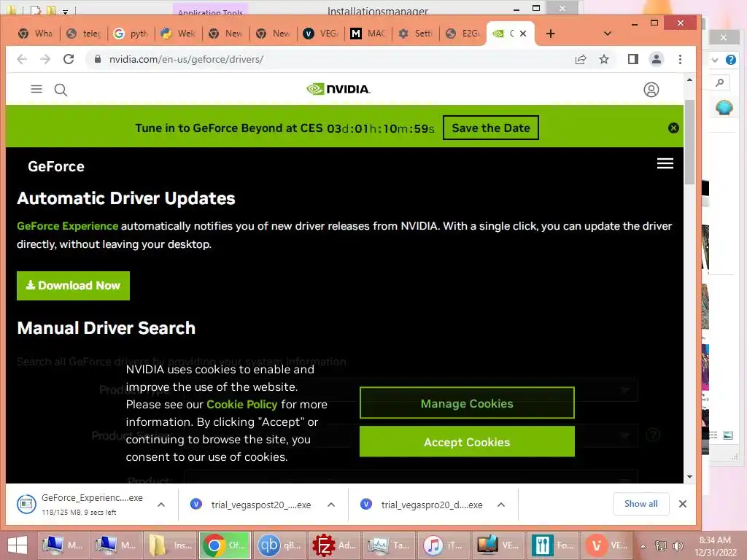Open the GeForce Experience link
The image size is (747, 560).
67,226
